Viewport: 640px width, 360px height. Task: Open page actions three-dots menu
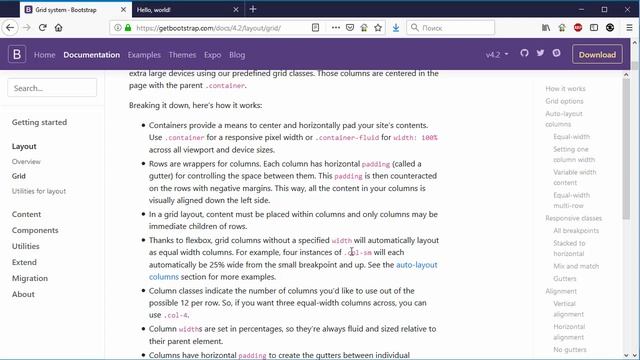(x=336, y=28)
